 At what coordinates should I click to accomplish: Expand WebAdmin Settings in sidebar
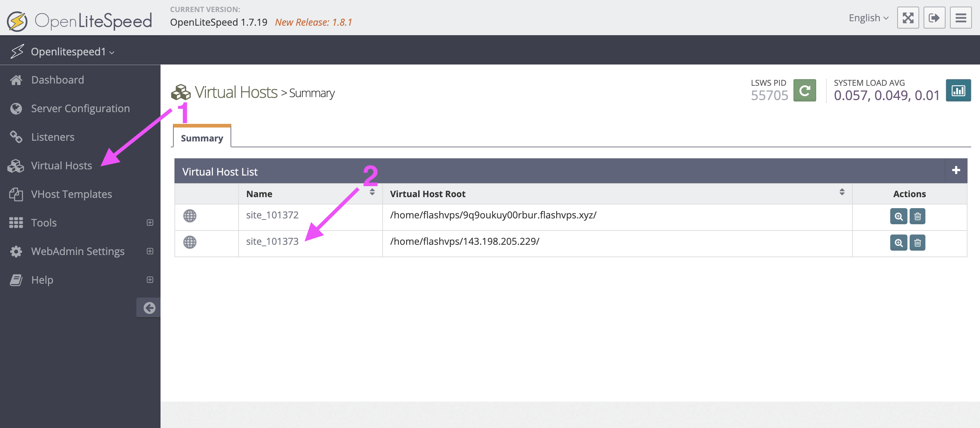pos(150,251)
